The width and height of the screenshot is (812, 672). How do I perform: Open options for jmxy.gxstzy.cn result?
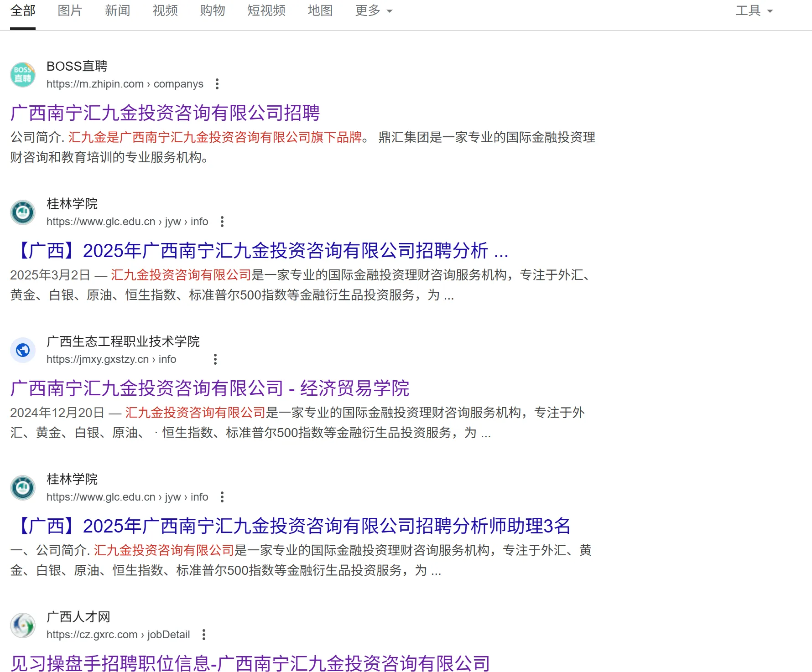click(215, 359)
